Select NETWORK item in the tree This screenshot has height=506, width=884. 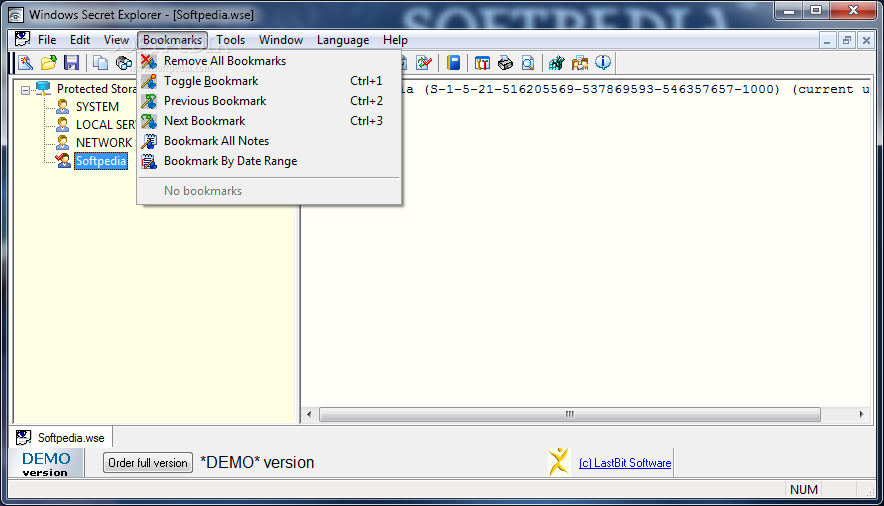click(105, 143)
